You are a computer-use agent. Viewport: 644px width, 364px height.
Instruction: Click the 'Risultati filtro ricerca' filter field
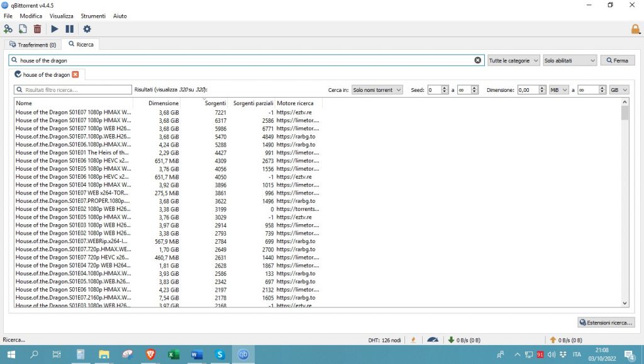click(x=73, y=90)
